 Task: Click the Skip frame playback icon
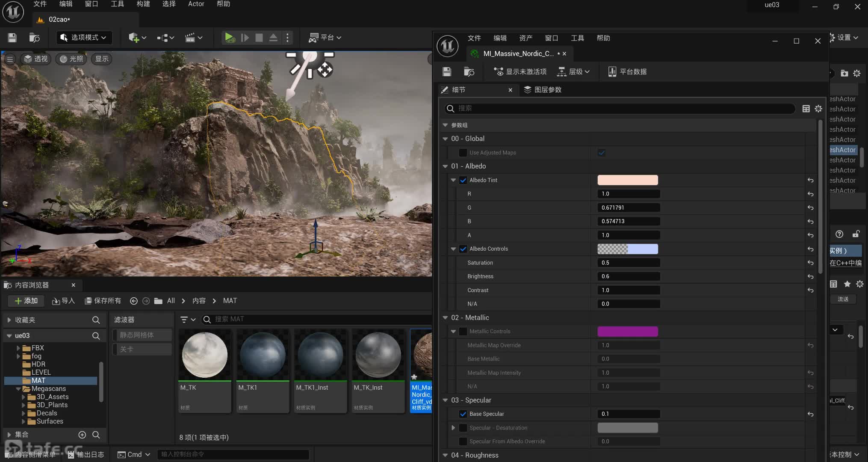(245, 38)
